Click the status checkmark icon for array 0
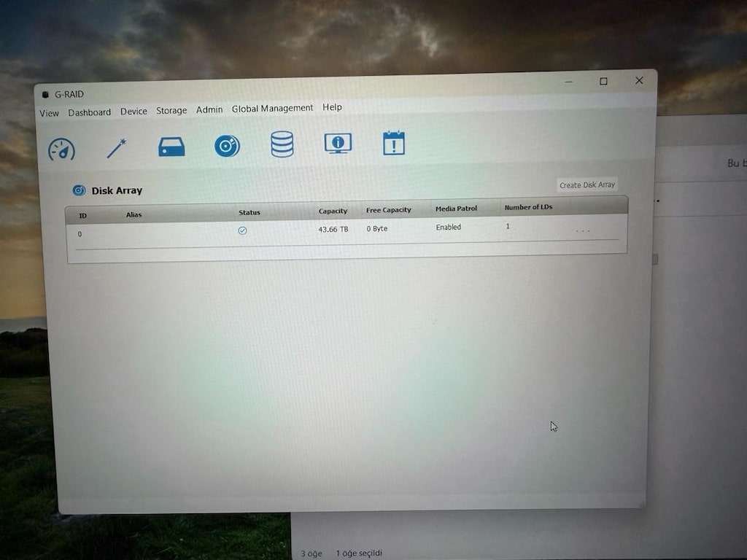The width and height of the screenshot is (747, 560). point(242,230)
